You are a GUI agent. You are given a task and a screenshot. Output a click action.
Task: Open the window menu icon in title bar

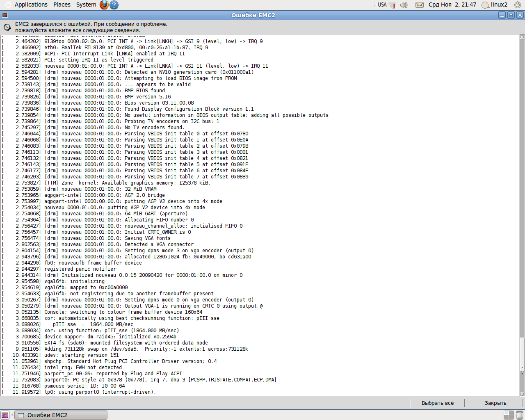5,15
